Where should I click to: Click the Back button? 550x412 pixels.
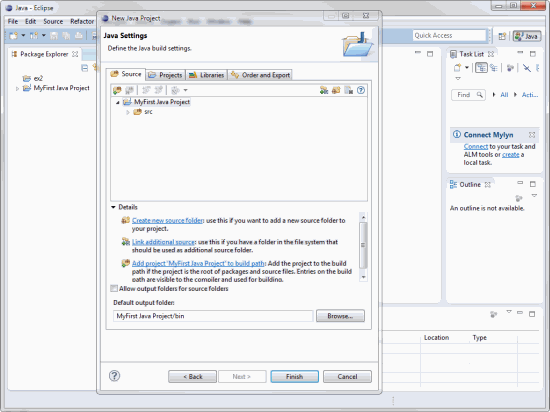(x=193, y=376)
